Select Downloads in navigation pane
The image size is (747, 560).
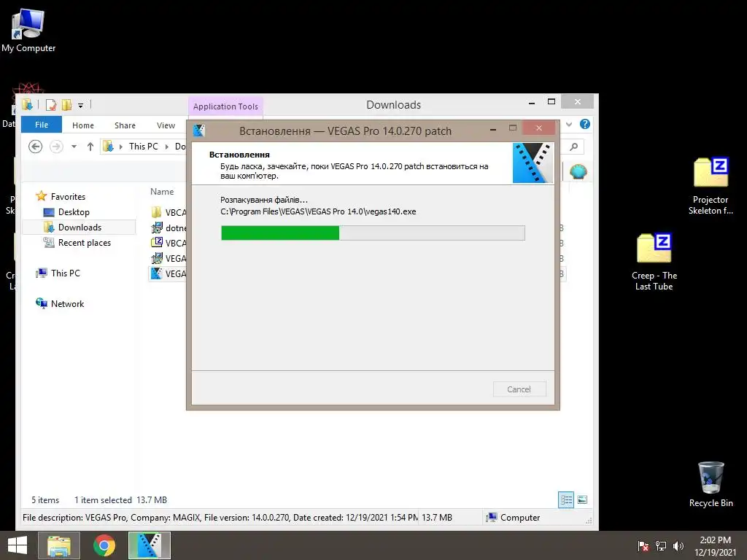(x=79, y=227)
